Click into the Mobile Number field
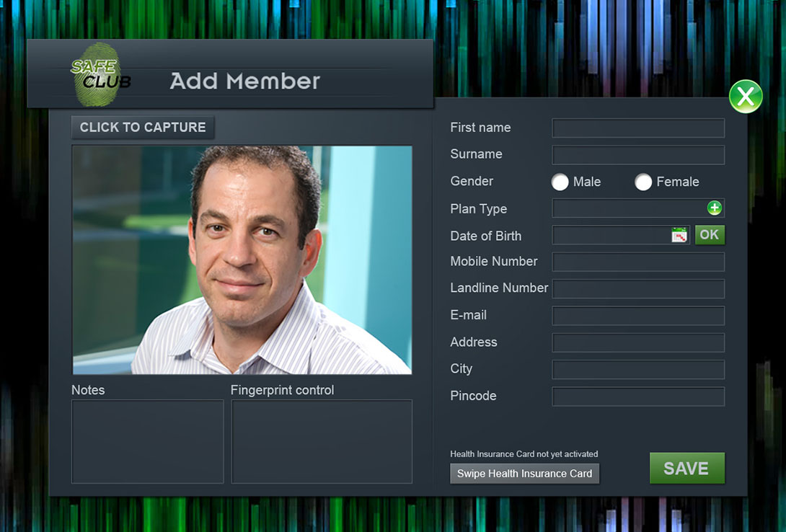 (x=638, y=262)
